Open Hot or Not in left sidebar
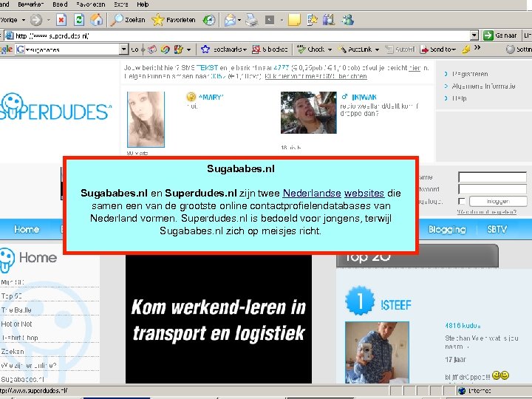The image size is (532, 399). click(x=16, y=324)
